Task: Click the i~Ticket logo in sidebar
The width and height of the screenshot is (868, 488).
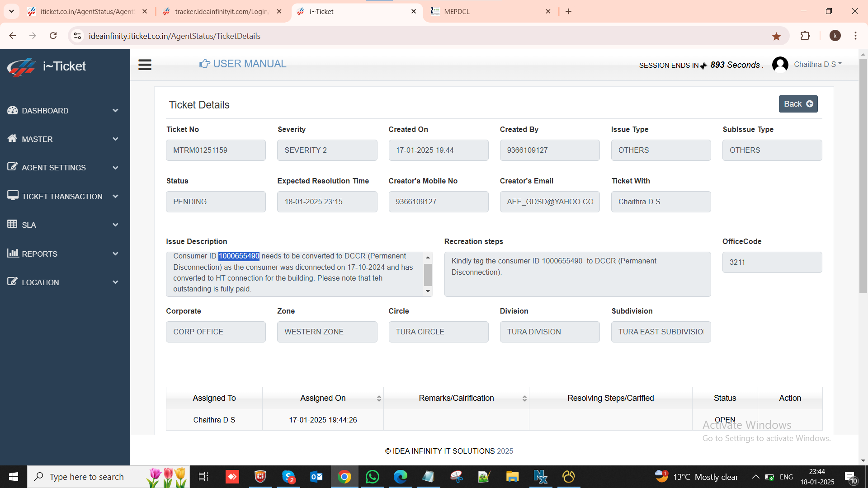Action: pyautogui.click(x=47, y=66)
